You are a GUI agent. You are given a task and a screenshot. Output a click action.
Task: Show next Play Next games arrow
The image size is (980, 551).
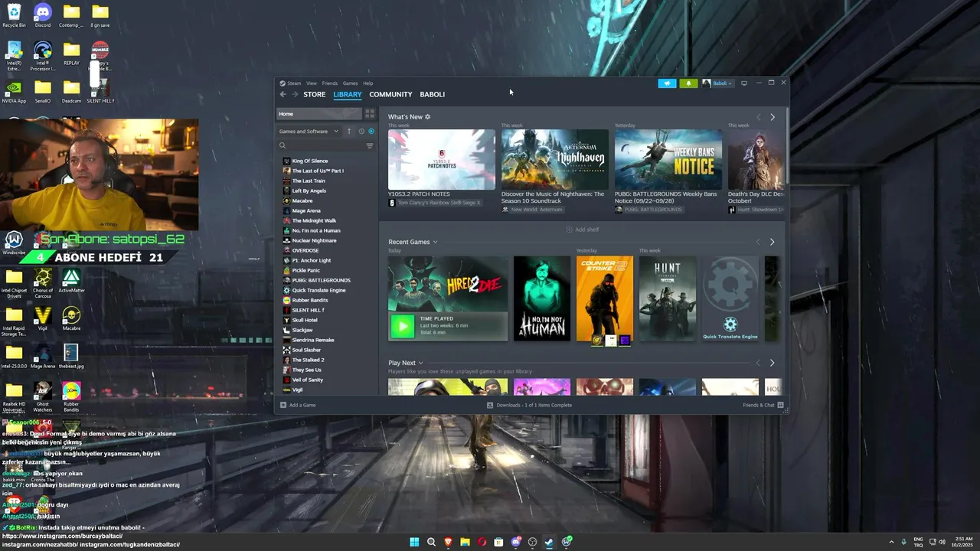click(772, 363)
